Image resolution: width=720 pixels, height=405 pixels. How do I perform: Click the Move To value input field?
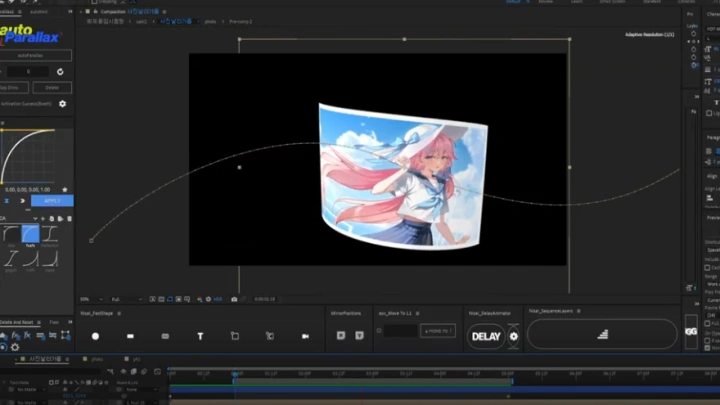pyautogui.click(x=401, y=330)
